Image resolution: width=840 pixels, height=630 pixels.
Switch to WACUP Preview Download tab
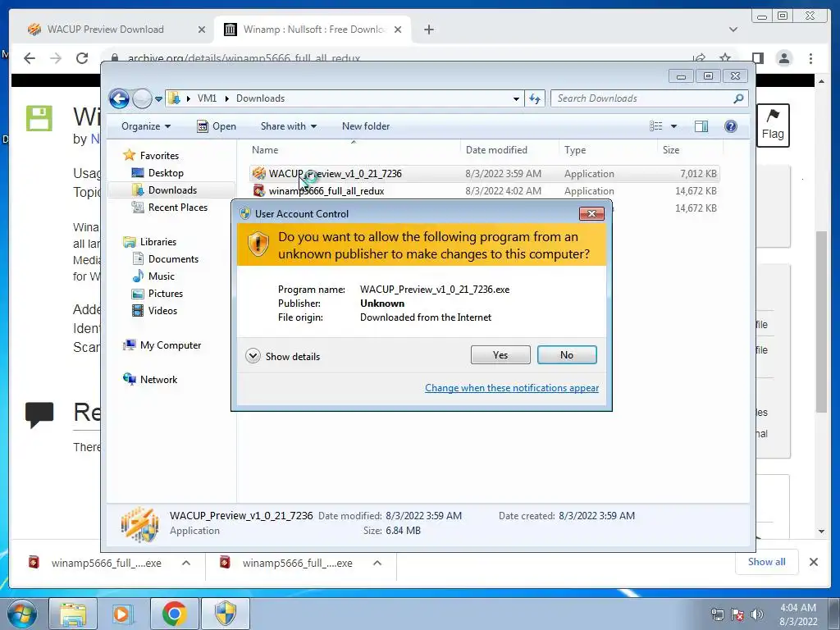(105, 30)
